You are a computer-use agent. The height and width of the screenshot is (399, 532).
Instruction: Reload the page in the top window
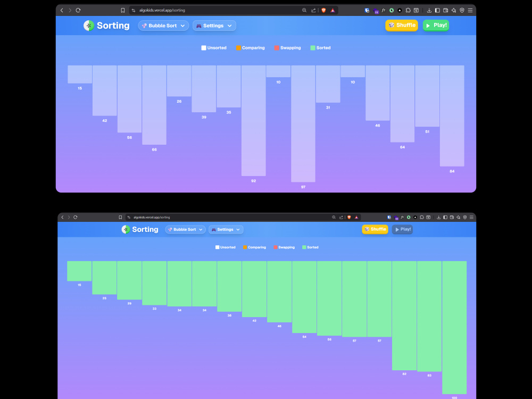pyautogui.click(x=78, y=10)
